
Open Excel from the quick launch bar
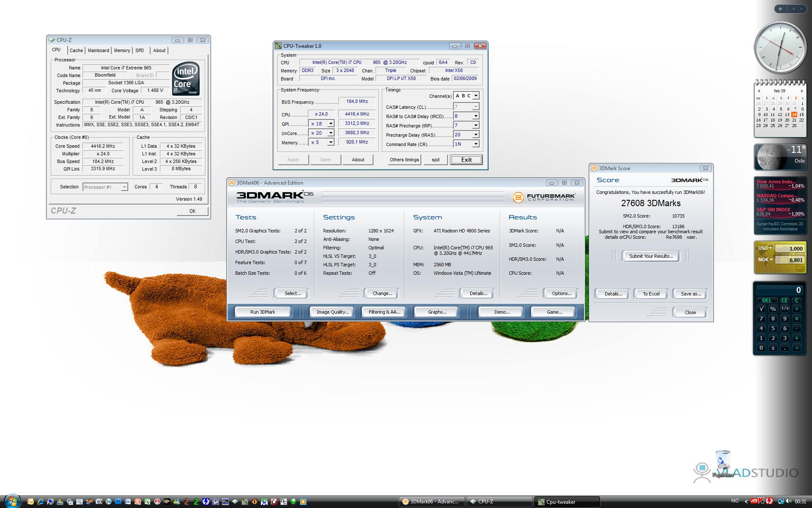pyautogui.click(x=147, y=502)
